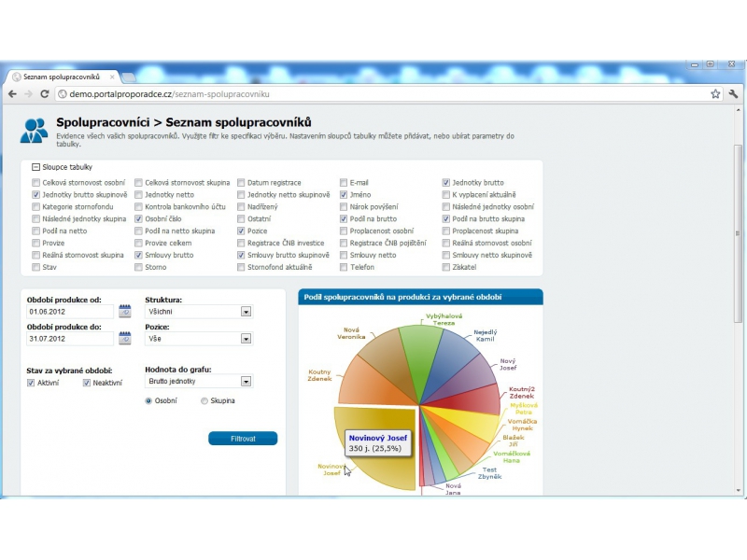The width and height of the screenshot is (747, 560).
Task: Open the Hodnota do grafu dropdown
Action: coord(246,382)
